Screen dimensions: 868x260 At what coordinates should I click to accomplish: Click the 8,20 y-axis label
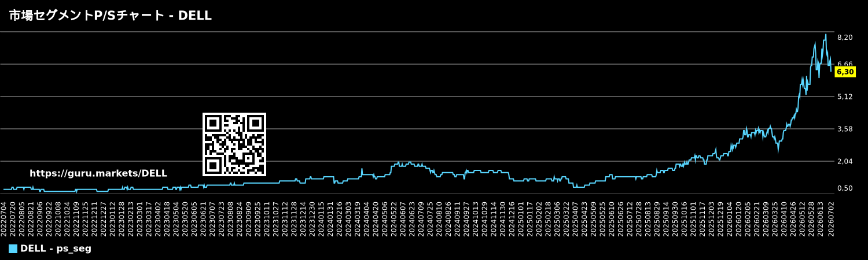[x=845, y=38]
